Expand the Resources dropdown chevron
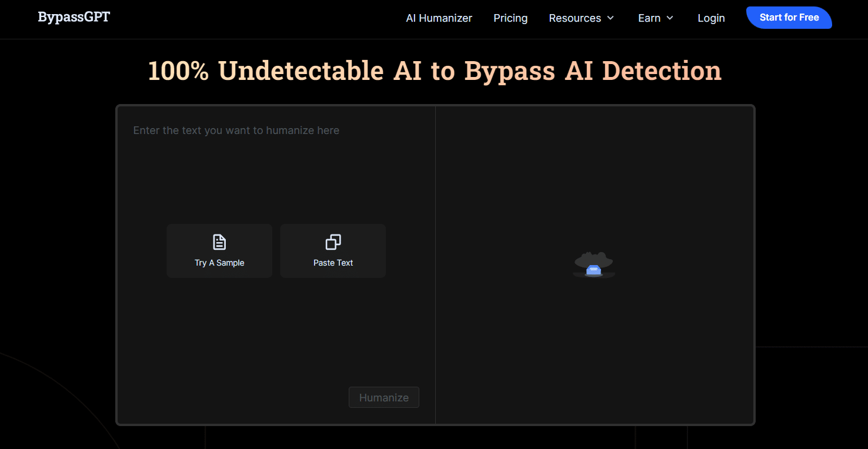Screen dimensions: 868x449 pyautogui.click(x=610, y=18)
